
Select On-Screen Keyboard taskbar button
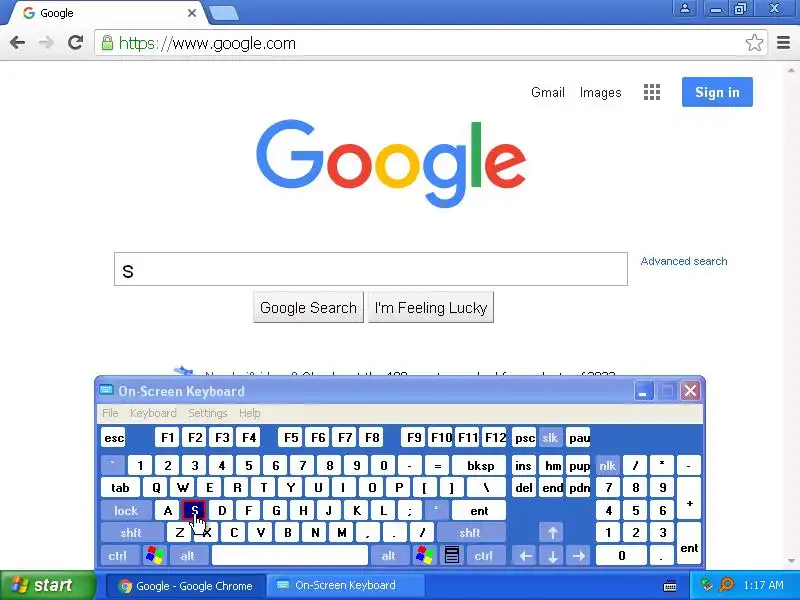coord(346,586)
